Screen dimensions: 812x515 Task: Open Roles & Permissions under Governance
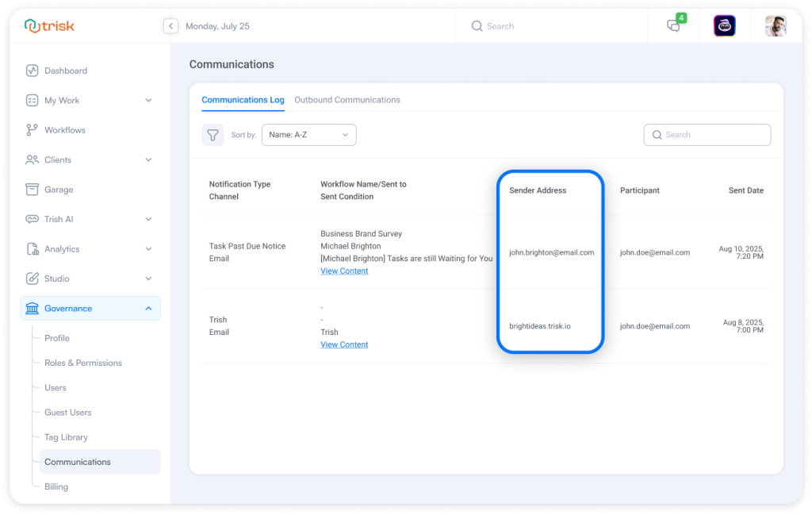click(x=82, y=363)
